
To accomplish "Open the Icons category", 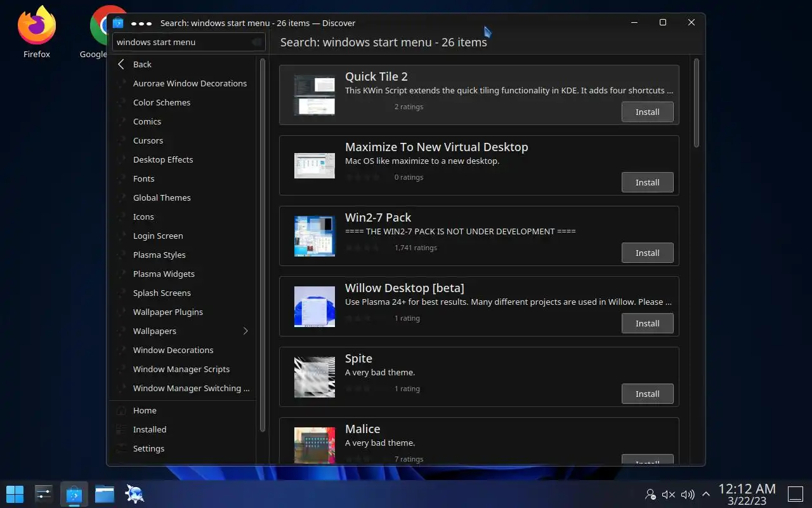I will (x=183, y=217).
